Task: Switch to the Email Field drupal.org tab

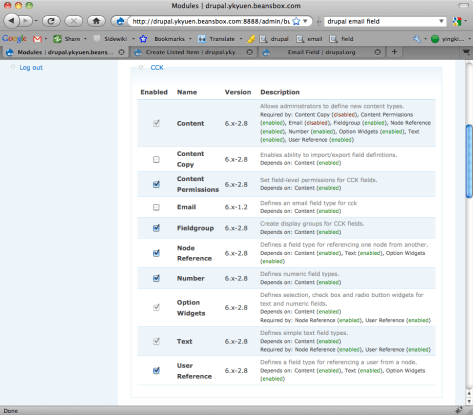Action: click(x=321, y=52)
